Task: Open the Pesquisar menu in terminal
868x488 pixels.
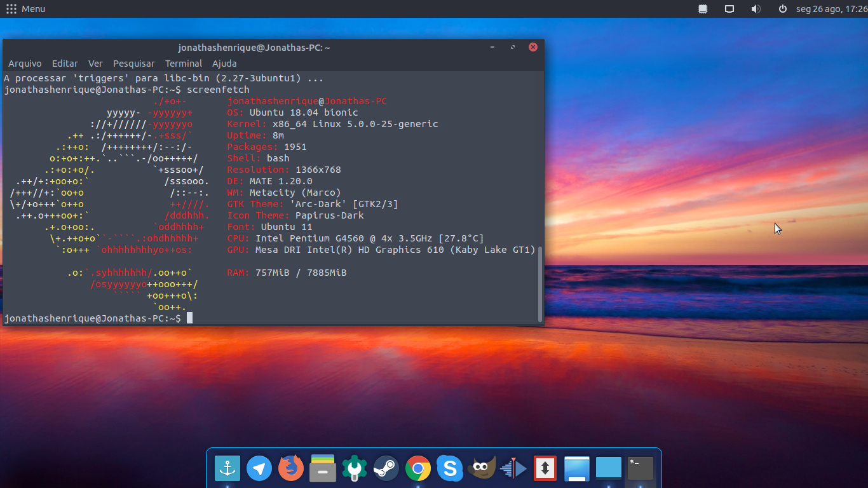Action: (x=133, y=64)
